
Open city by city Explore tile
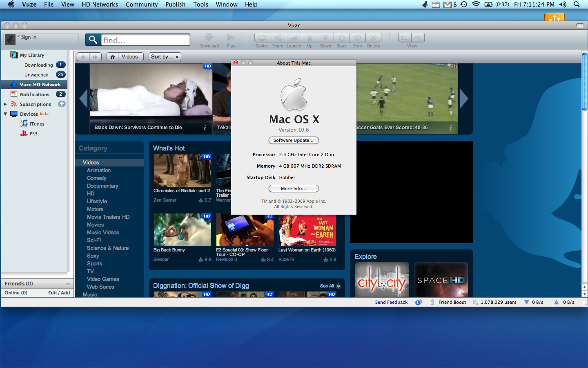coord(382,280)
